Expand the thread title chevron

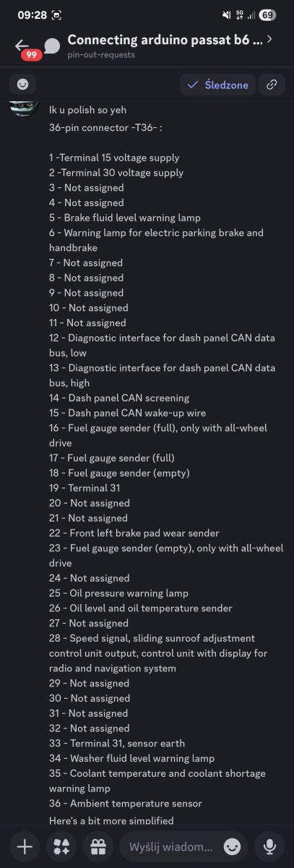pyautogui.click(x=269, y=39)
